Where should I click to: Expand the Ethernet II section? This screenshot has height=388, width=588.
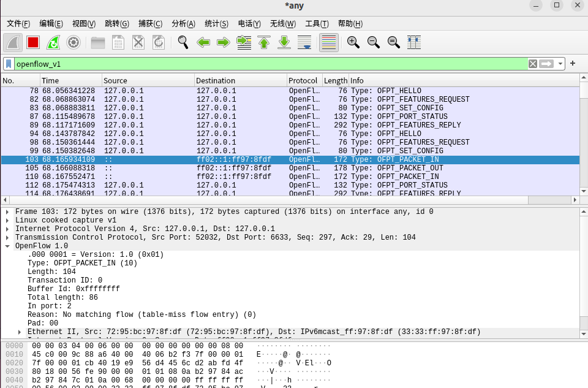click(x=20, y=332)
